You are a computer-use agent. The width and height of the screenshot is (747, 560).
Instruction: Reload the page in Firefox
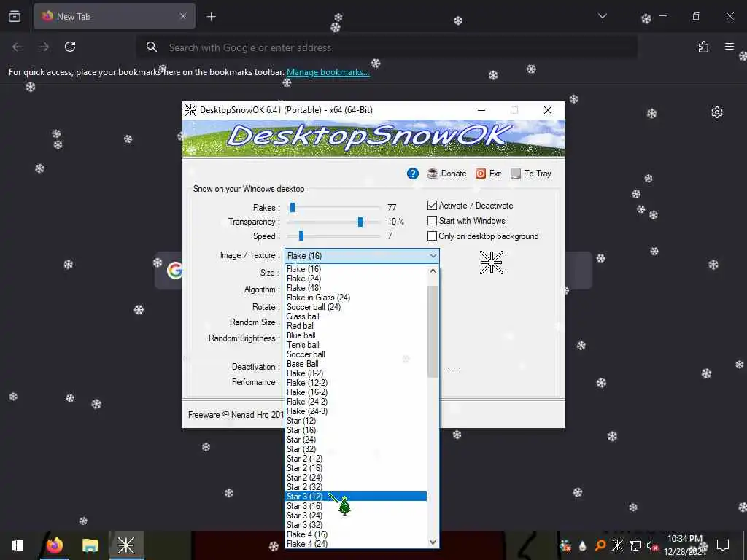[70, 47]
